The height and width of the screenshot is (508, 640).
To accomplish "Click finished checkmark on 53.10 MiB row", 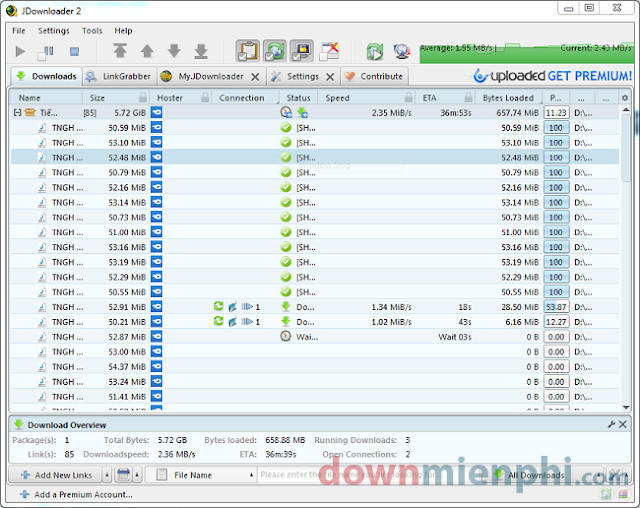I will coord(286,142).
